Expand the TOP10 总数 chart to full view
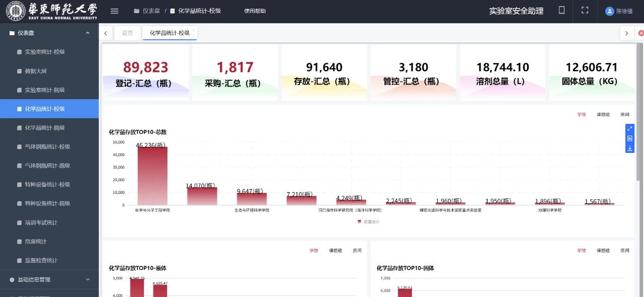644x297 pixels. tap(629, 129)
